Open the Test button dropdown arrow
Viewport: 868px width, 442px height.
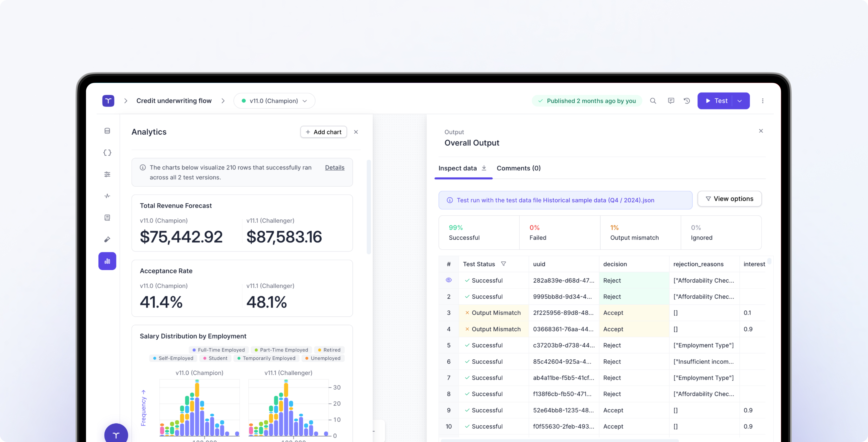[x=740, y=101]
